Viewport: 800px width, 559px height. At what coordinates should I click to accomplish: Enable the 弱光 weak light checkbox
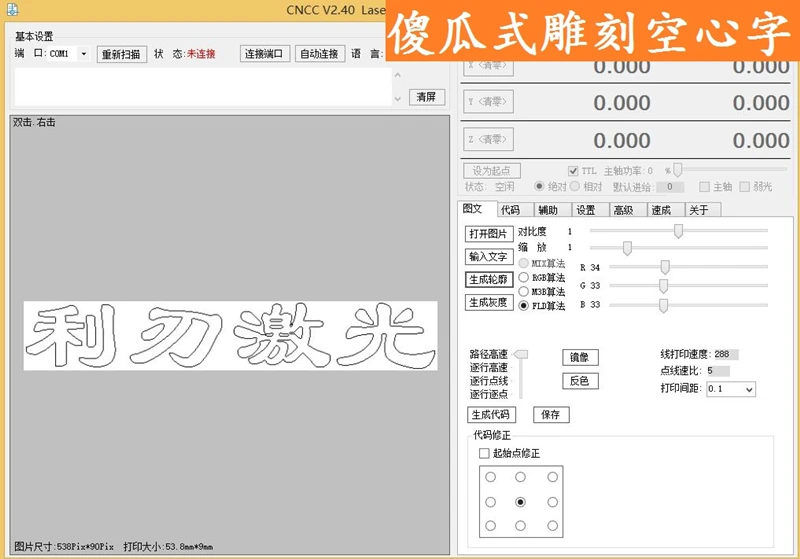pyautogui.click(x=744, y=187)
